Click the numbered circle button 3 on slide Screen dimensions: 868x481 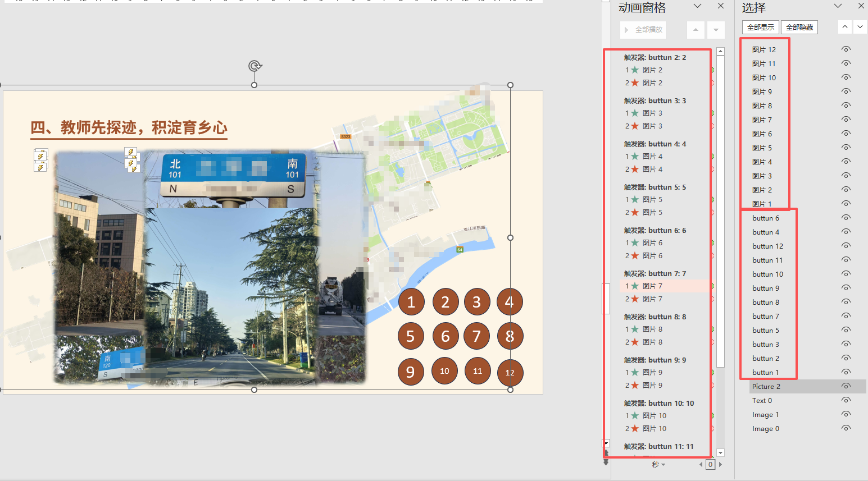pyautogui.click(x=477, y=302)
